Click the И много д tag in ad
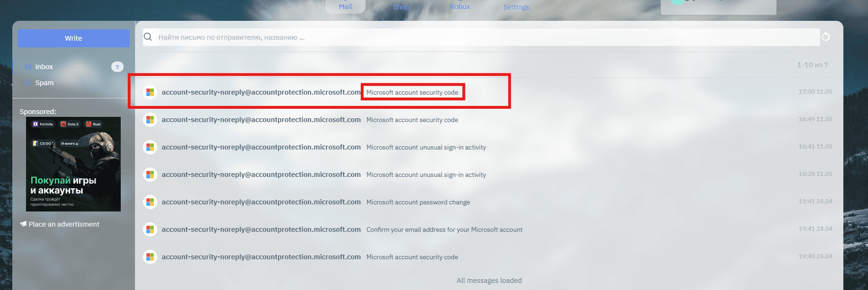The width and height of the screenshot is (868, 290). [70, 143]
